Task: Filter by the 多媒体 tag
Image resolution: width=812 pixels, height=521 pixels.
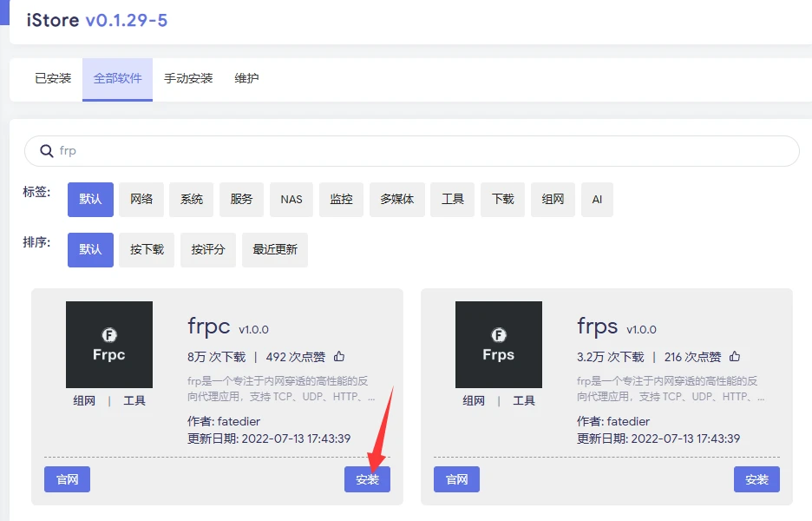Action: click(x=397, y=199)
